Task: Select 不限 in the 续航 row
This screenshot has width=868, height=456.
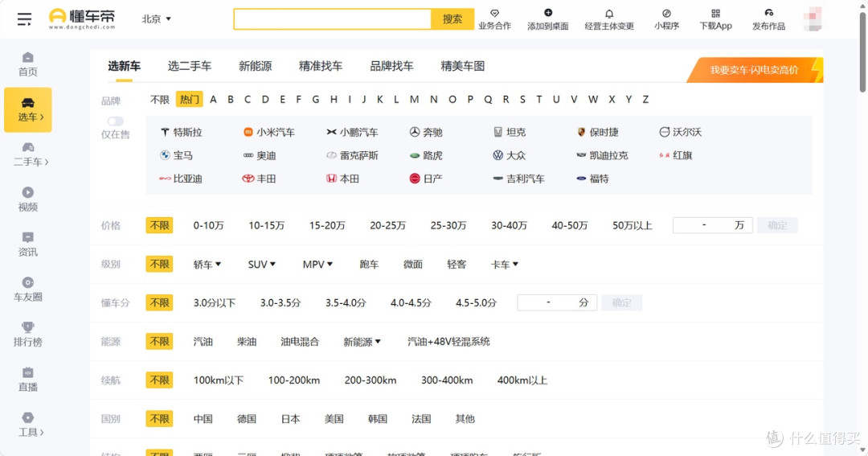Action: pyautogui.click(x=159, y=380)
